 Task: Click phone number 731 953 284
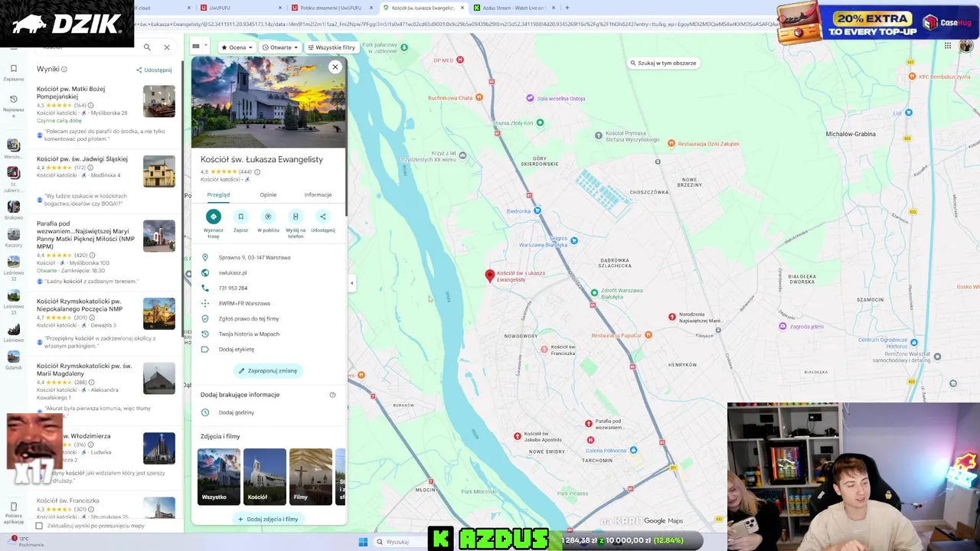point(233,288)
